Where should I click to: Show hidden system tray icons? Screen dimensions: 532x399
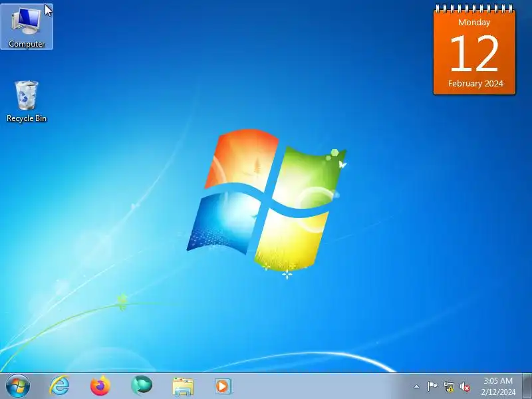(417, 386)
